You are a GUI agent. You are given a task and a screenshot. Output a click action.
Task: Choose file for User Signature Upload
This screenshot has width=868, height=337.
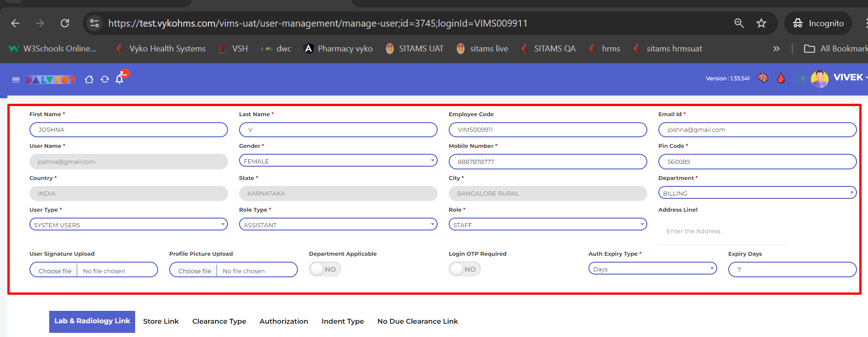[x=55, y=270]
